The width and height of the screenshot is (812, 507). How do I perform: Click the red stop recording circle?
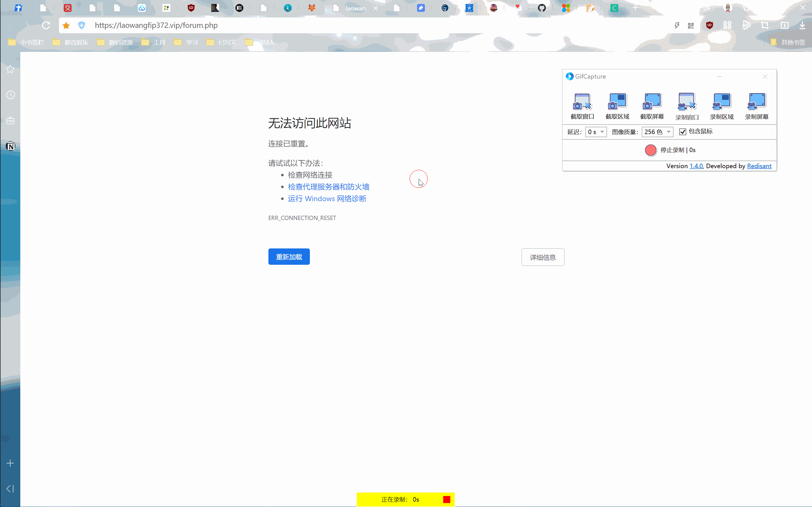pyautogui.click(x=650, y=150)
